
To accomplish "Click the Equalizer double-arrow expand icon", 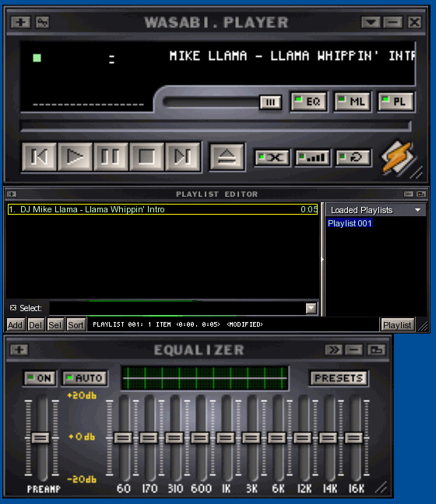I will coord(333,350).
